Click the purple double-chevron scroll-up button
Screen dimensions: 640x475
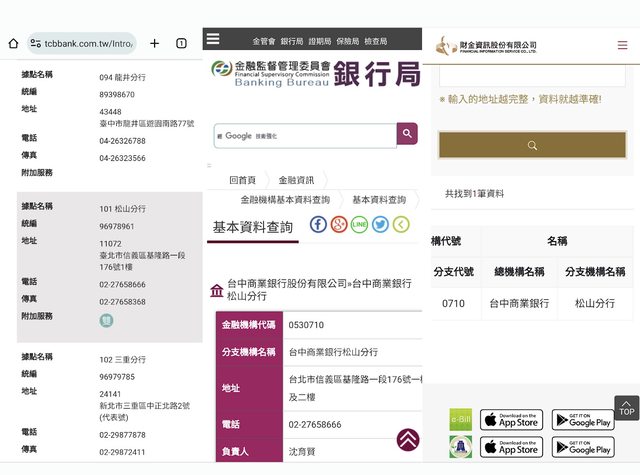point(408,439)
